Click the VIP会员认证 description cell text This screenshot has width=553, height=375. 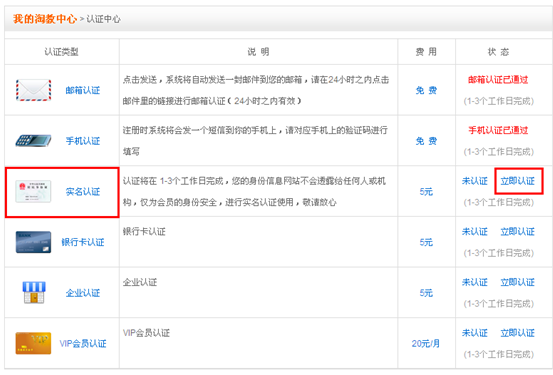pyautogui.click(x=146, y=333)
